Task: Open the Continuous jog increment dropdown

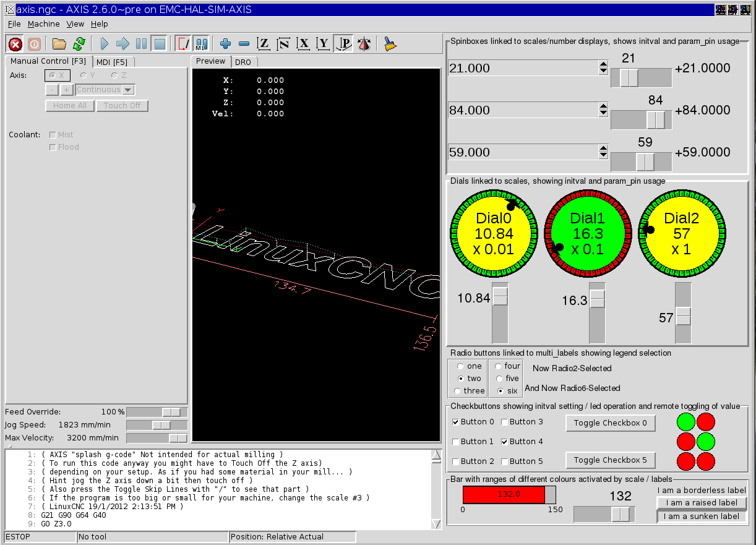Action: point(128,90)
